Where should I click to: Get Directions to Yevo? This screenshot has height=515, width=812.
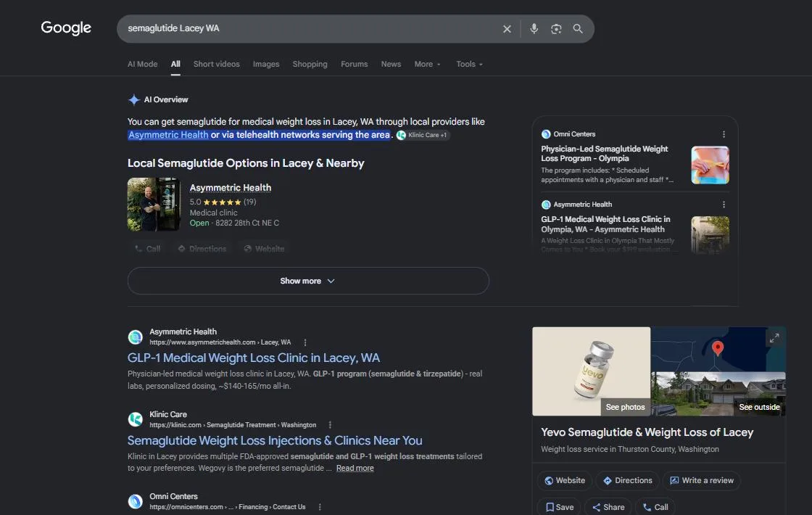628,481
